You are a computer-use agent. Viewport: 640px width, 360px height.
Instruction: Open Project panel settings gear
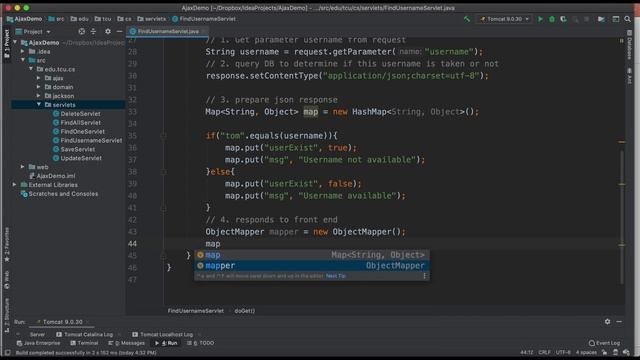108,31
